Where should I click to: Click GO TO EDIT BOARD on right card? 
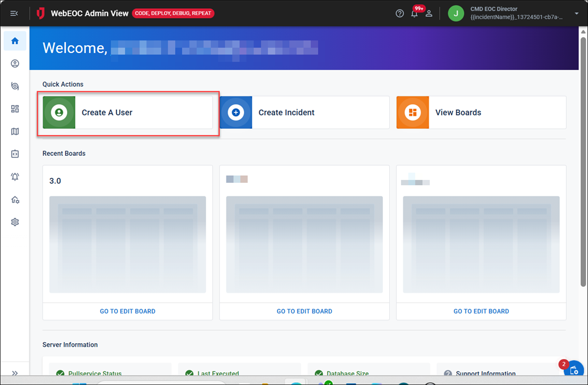tap(481, 311)
